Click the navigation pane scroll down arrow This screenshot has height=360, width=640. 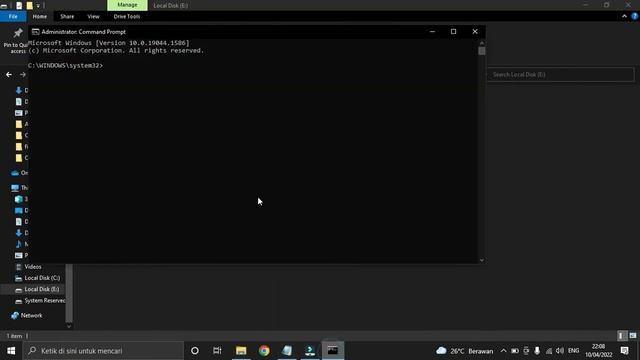click(x=69, y=326)
